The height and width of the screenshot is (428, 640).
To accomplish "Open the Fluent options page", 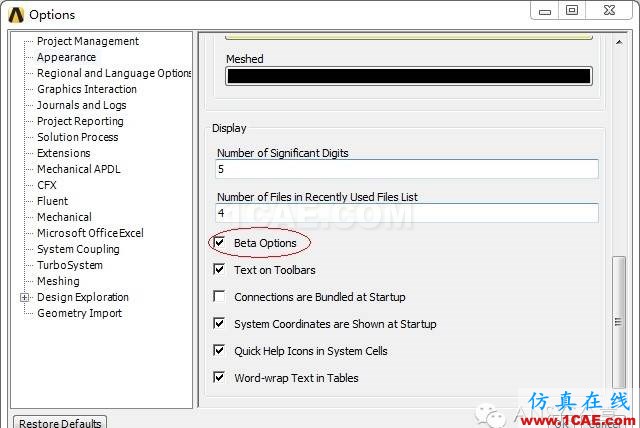I will (53, 201).
